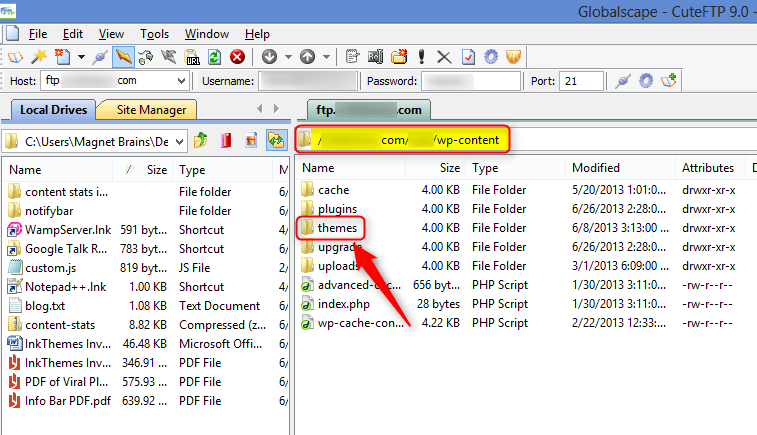
Task: Expand the local path C:\Users dropdown
Action: pyautogui.click(x=180, y=141)
